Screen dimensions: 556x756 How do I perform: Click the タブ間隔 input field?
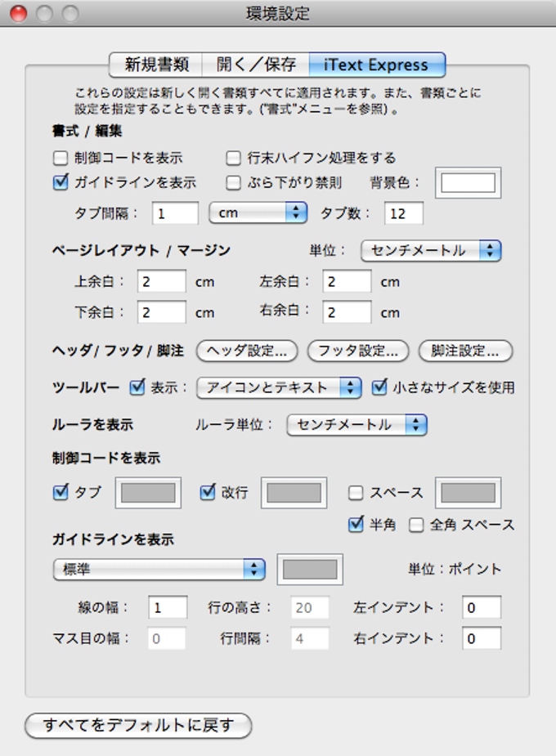(175, 213)
